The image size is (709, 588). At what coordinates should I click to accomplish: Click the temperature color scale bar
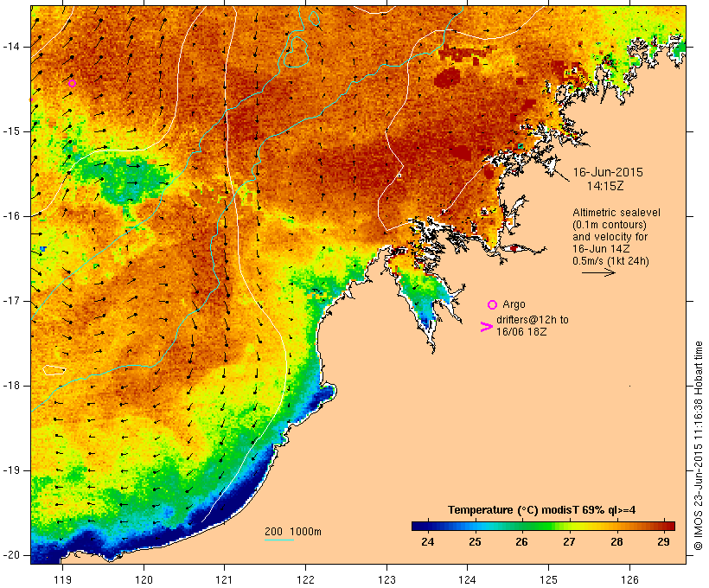pyautogui.click(x=543, y=526)
